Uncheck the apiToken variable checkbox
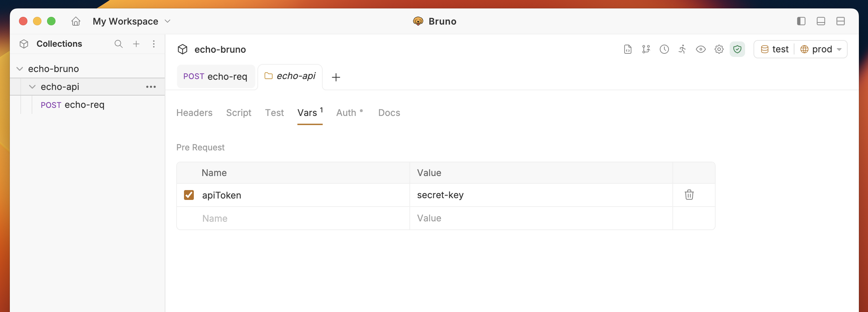This screenshot has height=312, width=868. point(189,195)
